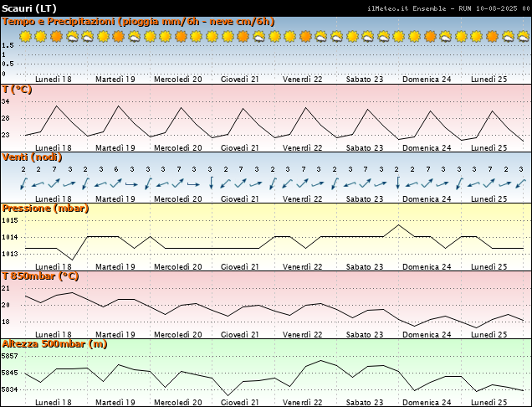
Task: Click the '28' temperature axis label
Action: [5, 119]
